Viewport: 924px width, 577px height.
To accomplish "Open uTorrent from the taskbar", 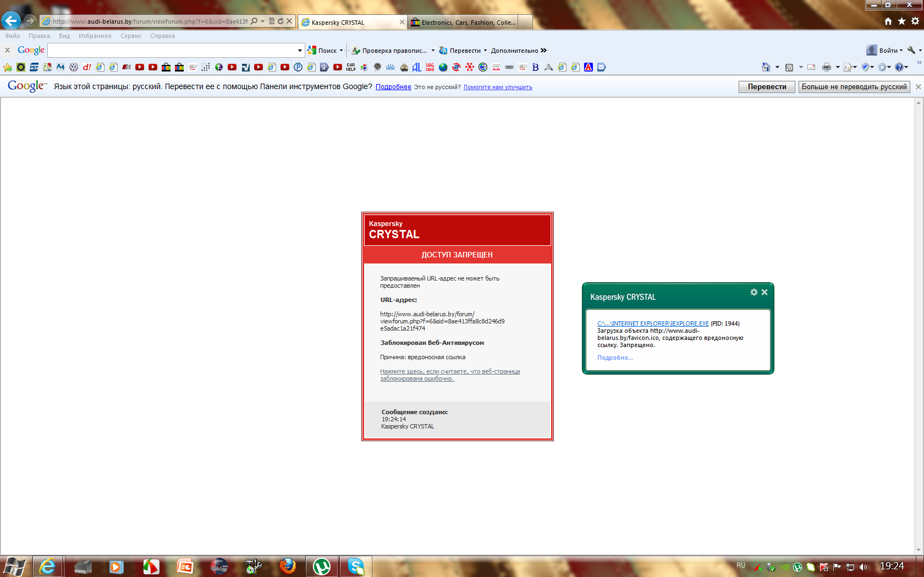I will pos(322,566).
